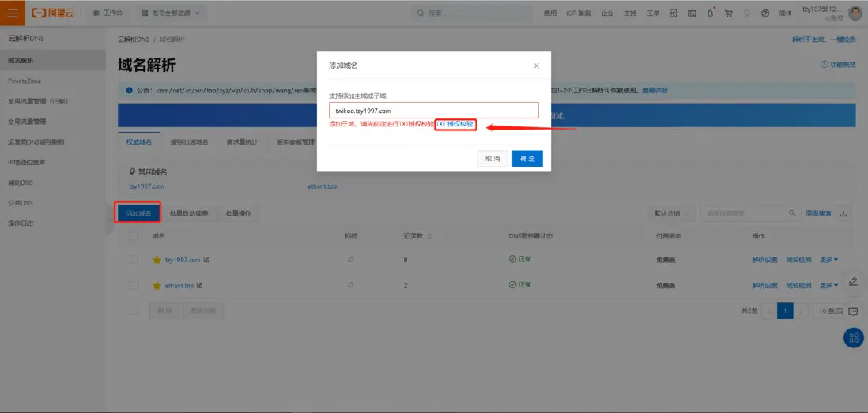Open 企业 in the top navigation

point(607,13)
